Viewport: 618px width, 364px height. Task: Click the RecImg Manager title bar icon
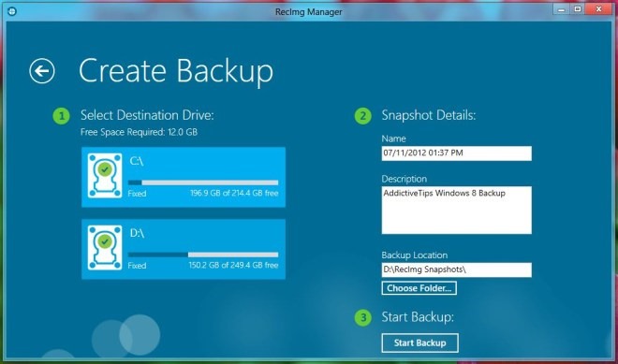coord(12,11)
